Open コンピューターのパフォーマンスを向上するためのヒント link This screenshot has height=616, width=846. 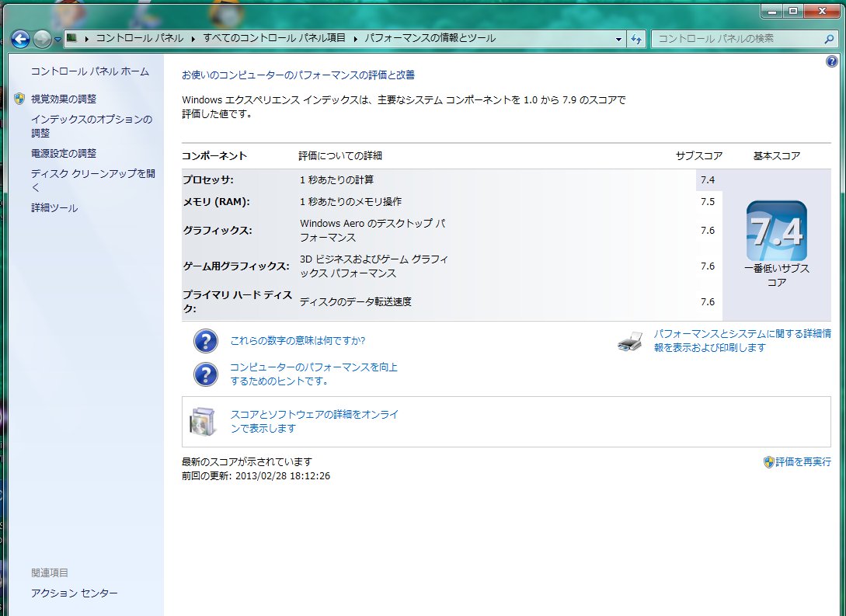tap(314, 374)
